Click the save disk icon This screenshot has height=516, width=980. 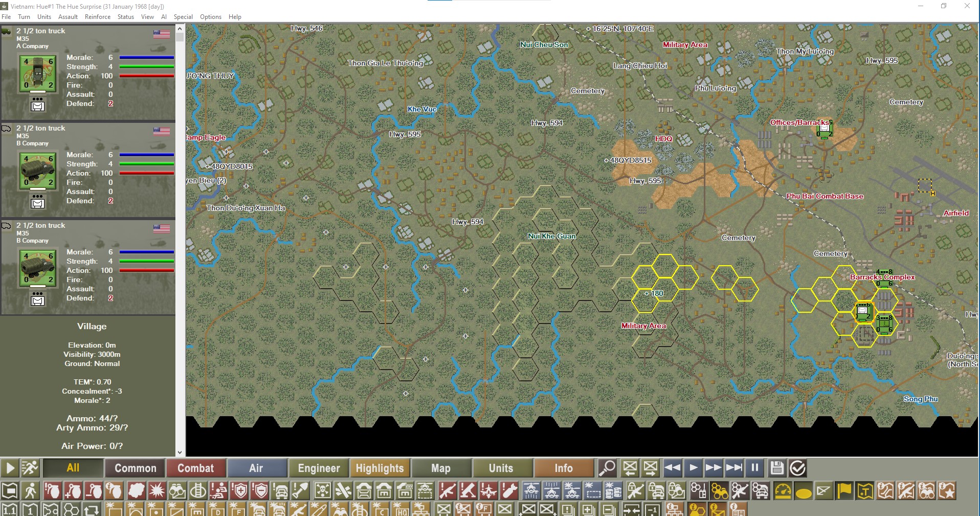coord(777,468)
